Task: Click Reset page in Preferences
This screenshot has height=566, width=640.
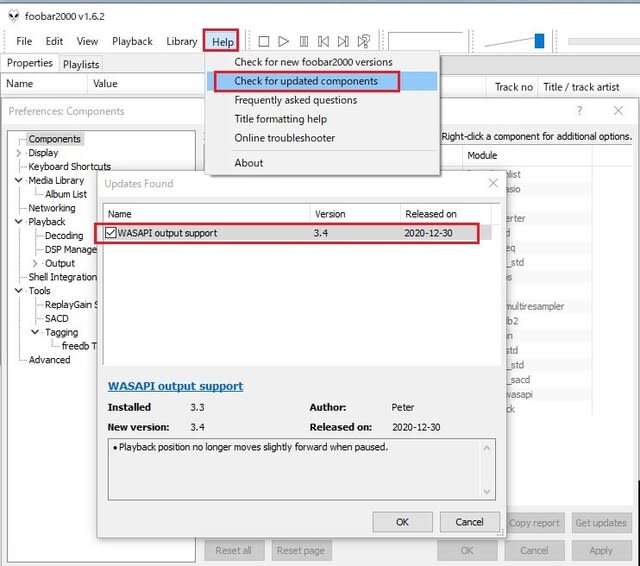Action: pyautogui.click(x=301, y=550)
